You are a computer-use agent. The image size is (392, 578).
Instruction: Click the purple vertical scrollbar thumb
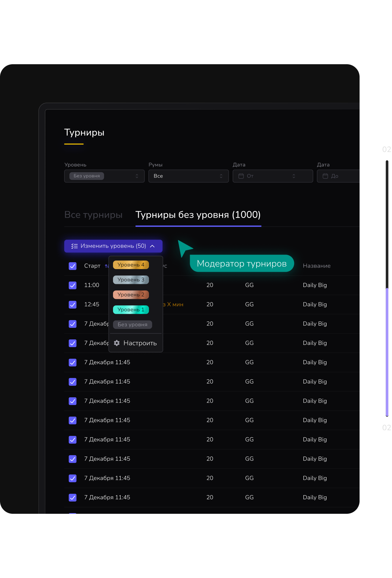(387, 352)
